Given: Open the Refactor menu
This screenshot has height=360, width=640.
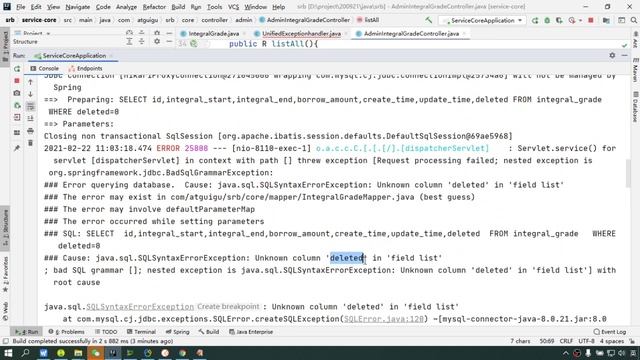Looking at the screenshot, I should point(154,7).
